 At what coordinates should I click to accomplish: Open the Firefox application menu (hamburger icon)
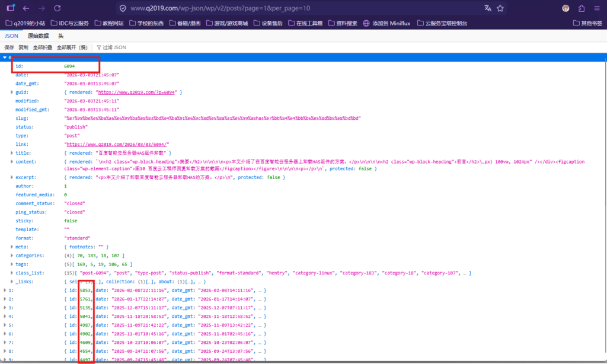tap(598, 8)
